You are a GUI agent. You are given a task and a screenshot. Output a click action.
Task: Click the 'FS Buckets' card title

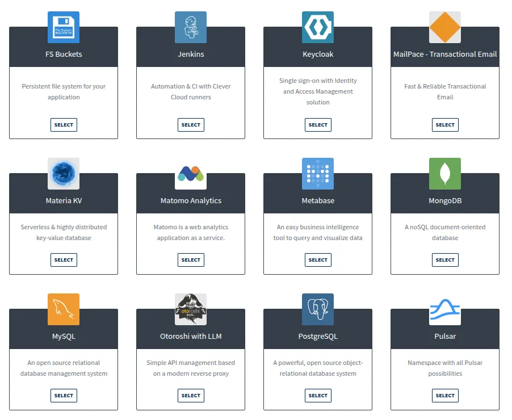pyautogui.click(x=64, y=54)
